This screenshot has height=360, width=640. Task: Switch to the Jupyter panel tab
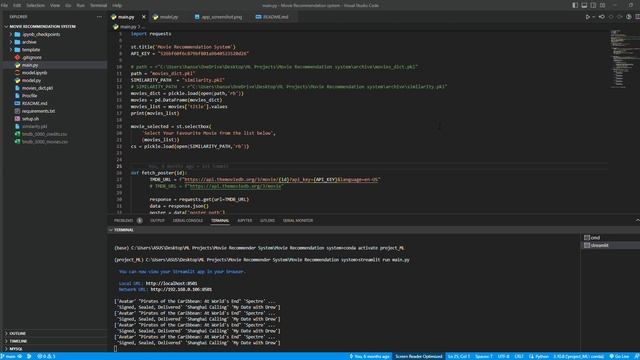click(244, 220)
